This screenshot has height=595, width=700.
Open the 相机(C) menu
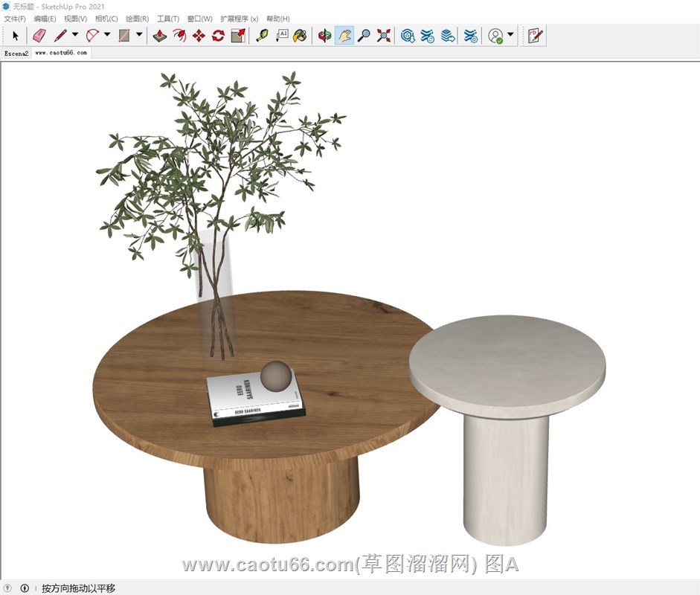click(x=106, y=19)
